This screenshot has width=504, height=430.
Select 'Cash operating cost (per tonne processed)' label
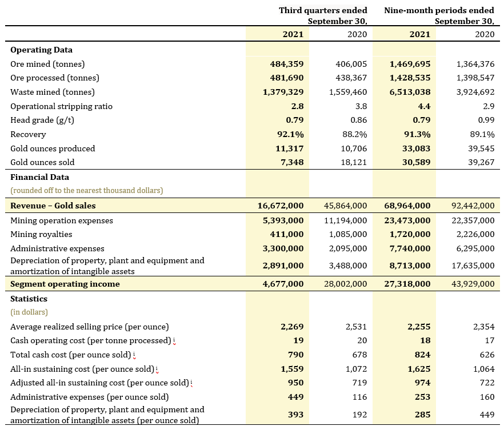(91, 341)
